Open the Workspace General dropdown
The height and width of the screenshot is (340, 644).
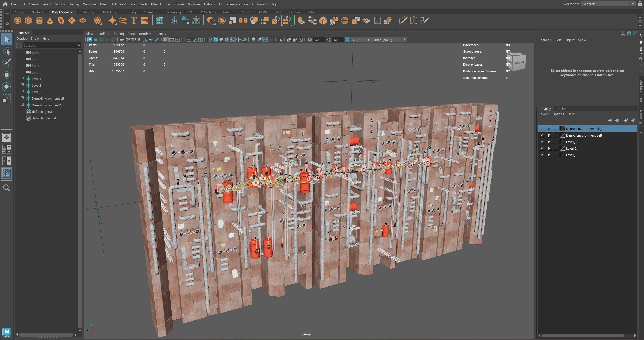click(608, 4)
